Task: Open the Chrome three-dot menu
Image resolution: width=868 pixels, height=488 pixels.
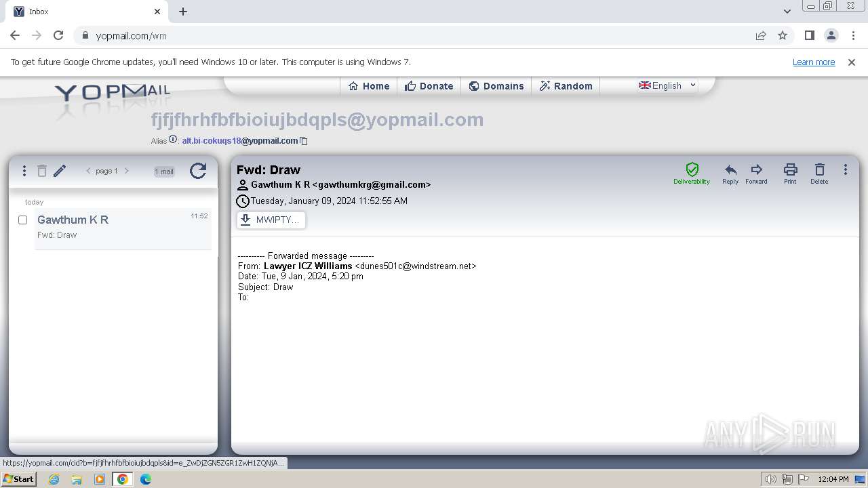Action: 853,35
